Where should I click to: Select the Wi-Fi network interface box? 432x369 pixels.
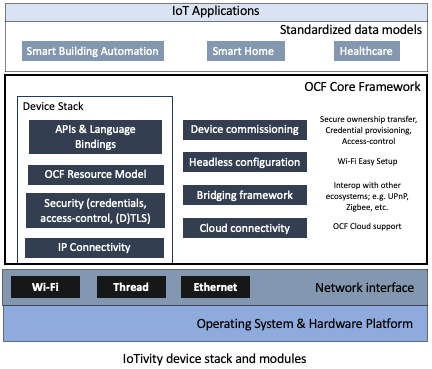45,287
